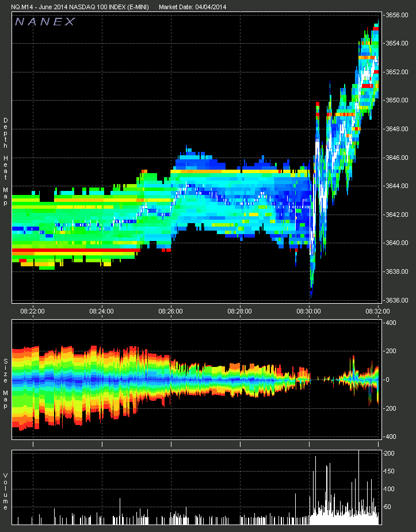Viewport: 416px width, 532px height.
Task: Click the 3638.00 price axis label
Action: [x=396, y=271]
